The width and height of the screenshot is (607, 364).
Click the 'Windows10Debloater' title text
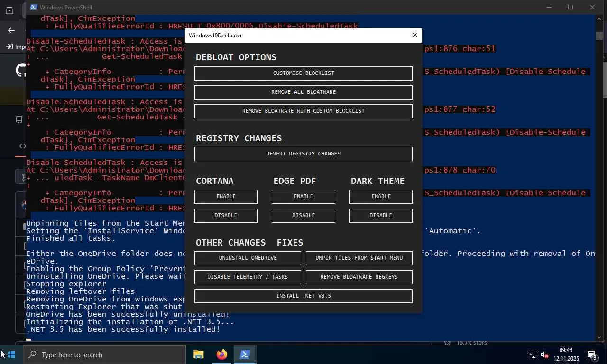click(x=215, y=36)
